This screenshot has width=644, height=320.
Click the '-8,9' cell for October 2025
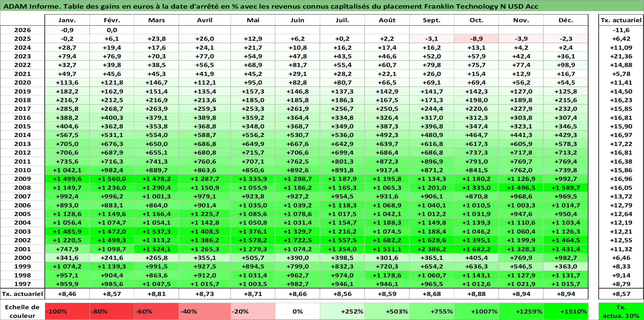coord(476,39)
